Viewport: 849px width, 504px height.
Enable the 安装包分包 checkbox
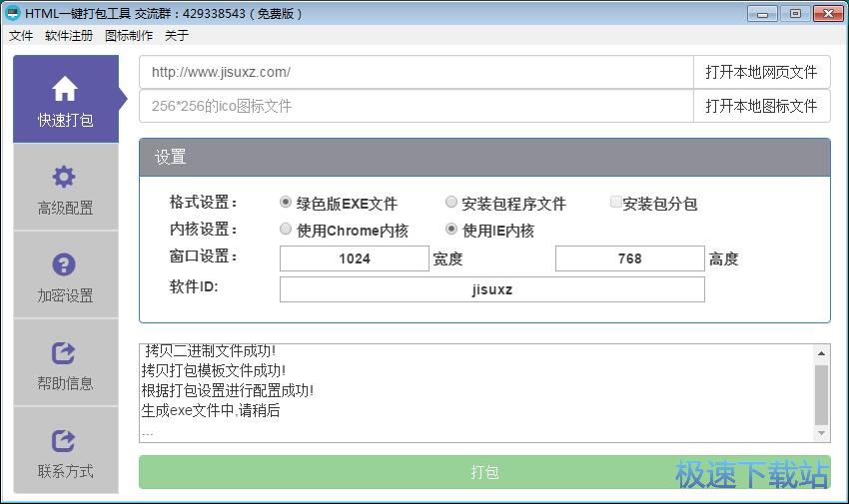point(615,203)
